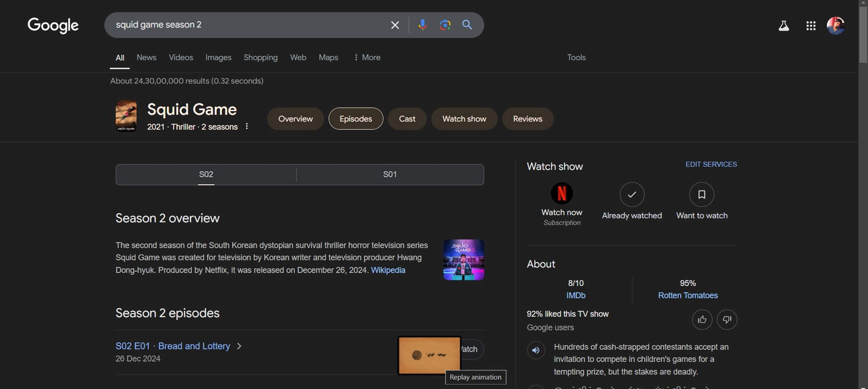
Task: Select the Overview chip
Action: pyautogui.click(x=295, y=119)
